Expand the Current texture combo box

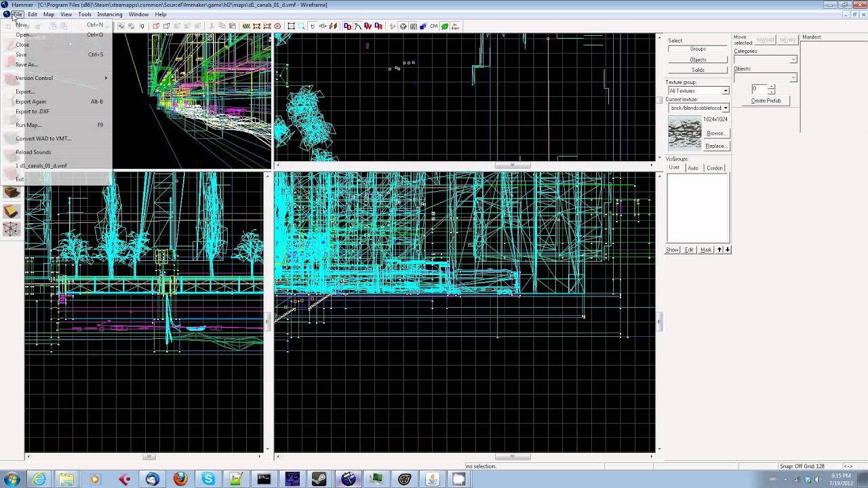coord(698,108)
